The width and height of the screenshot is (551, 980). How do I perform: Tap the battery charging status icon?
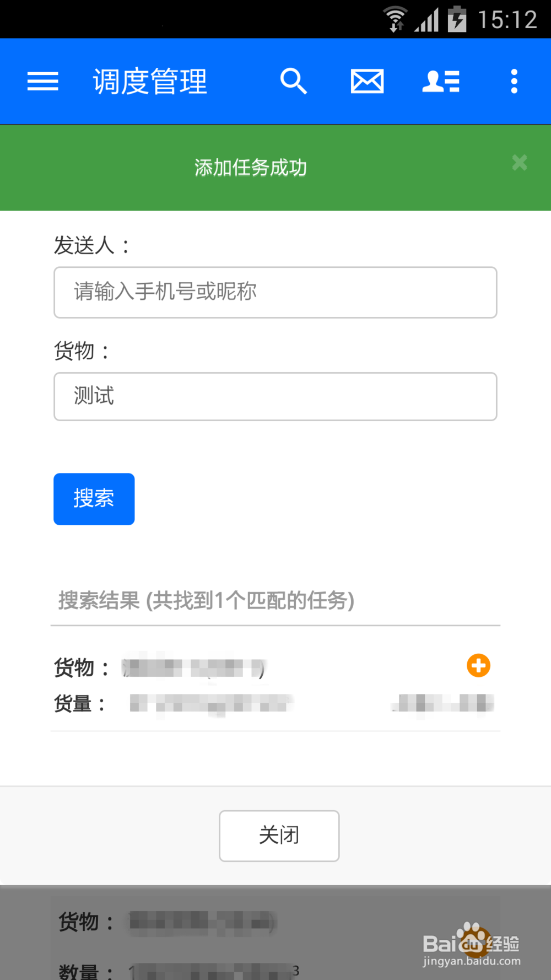[x=457, y=19]
